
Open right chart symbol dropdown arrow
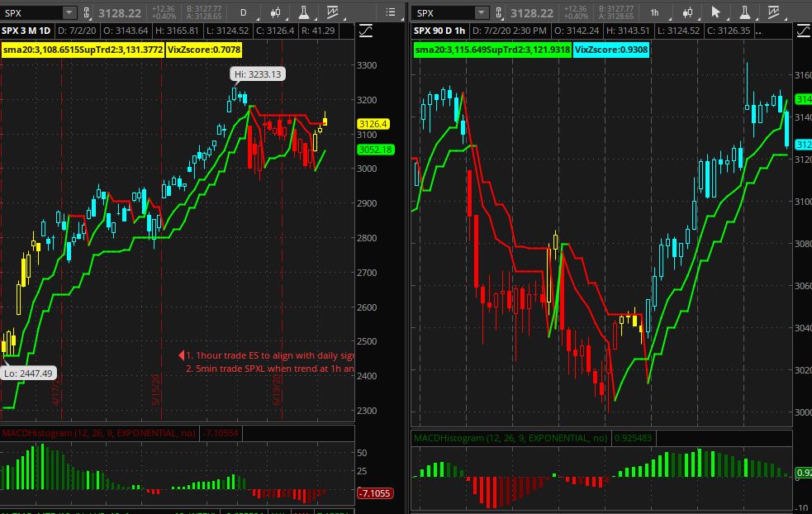tap(481, 13)
